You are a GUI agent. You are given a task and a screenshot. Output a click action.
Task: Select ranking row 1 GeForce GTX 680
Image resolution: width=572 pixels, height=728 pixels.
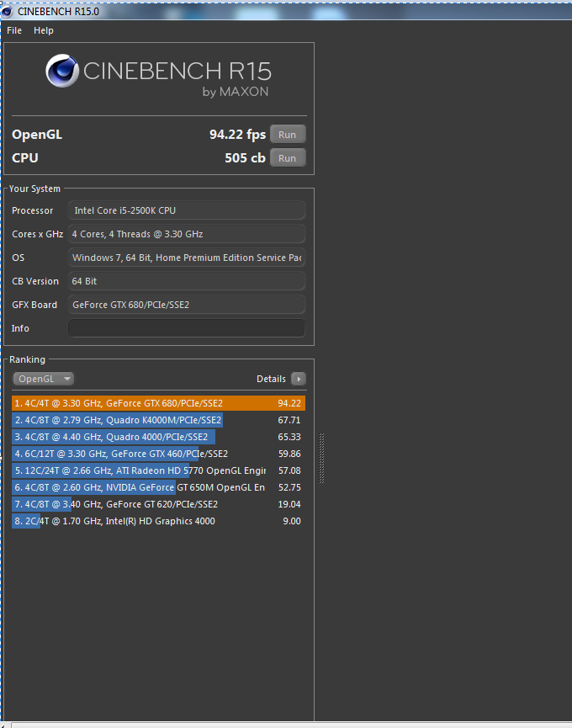tap(158, 403)
